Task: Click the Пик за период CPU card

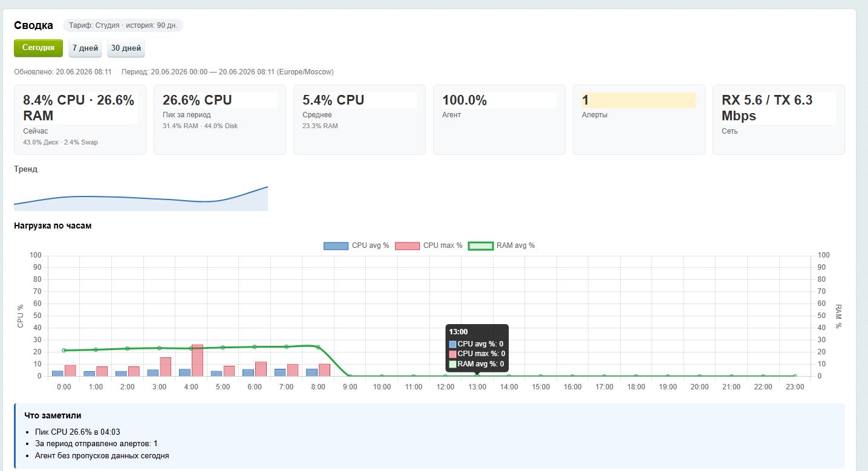Action: 220,120
